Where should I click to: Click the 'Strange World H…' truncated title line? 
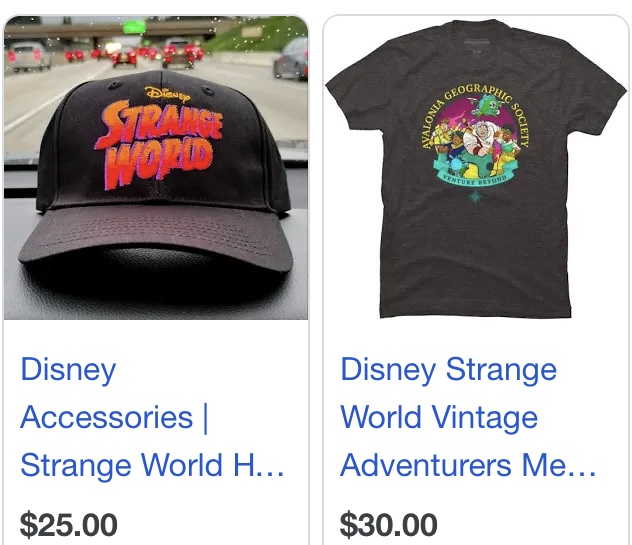(x=152, y=465)
